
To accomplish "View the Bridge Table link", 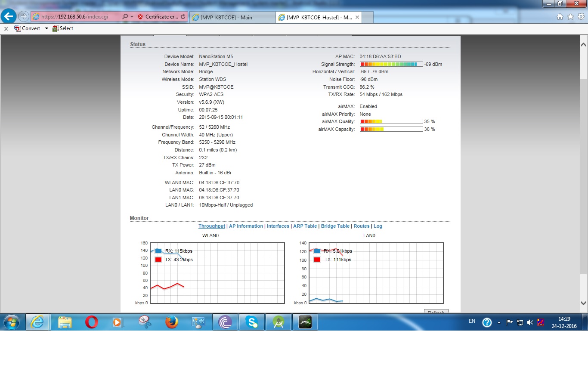I will coord(335,226).
